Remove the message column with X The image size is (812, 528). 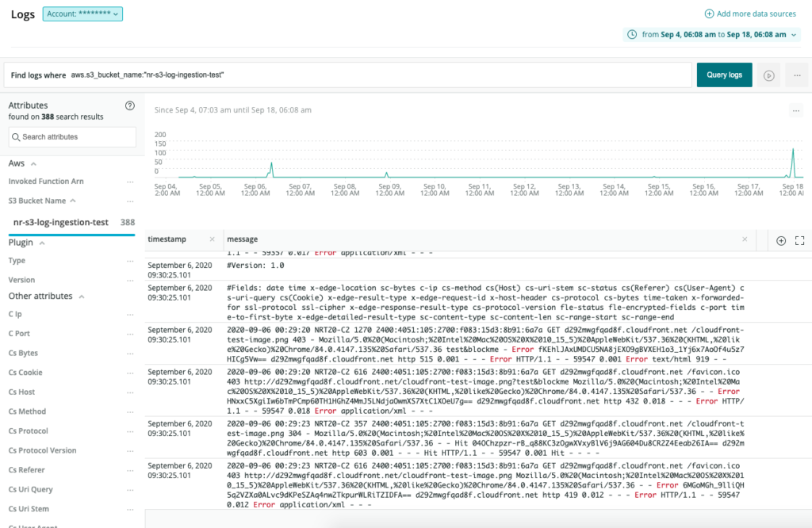(745, 239)
